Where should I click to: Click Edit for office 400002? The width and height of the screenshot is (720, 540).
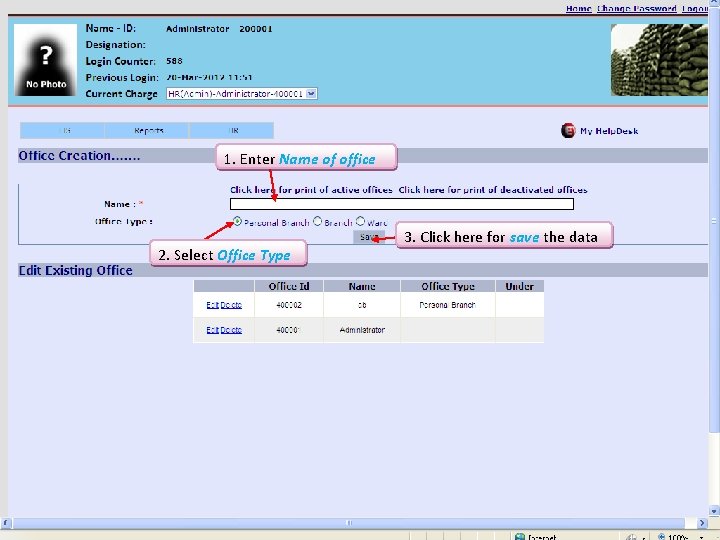pos(212,305)
